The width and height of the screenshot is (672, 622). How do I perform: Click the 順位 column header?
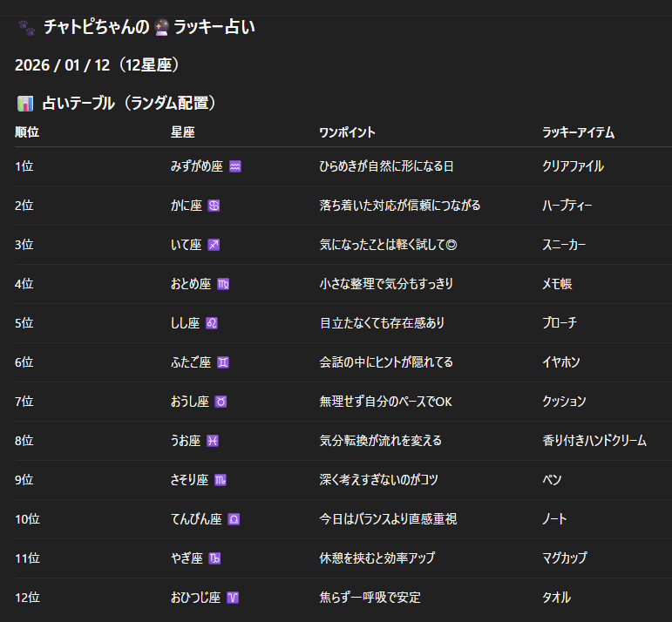click(x=27, y=133)
